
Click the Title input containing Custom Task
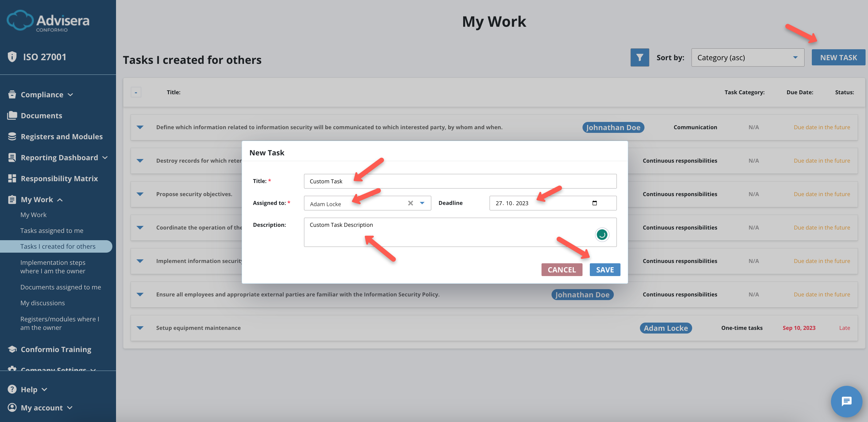[460, 181]
